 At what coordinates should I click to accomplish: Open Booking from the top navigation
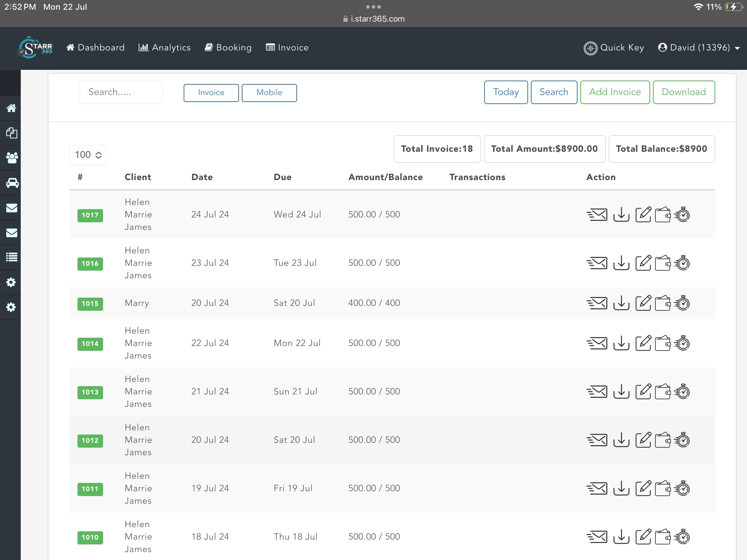tap(228, 48)
